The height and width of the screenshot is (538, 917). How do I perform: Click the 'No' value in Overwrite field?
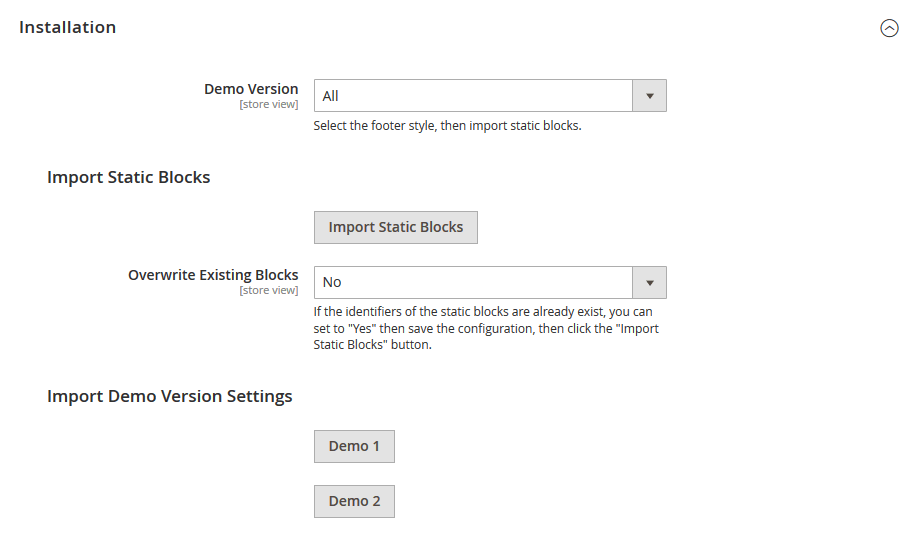[x=332, y=282]
